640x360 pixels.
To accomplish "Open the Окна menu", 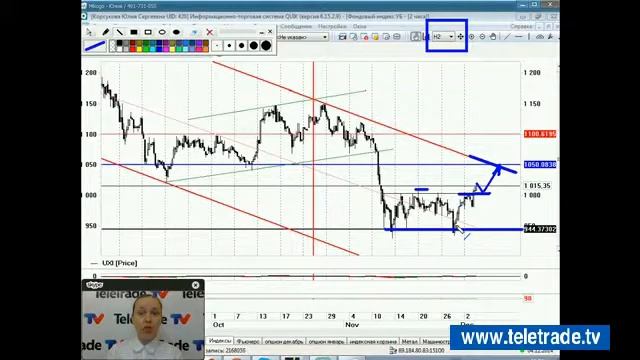I will 360,27.
